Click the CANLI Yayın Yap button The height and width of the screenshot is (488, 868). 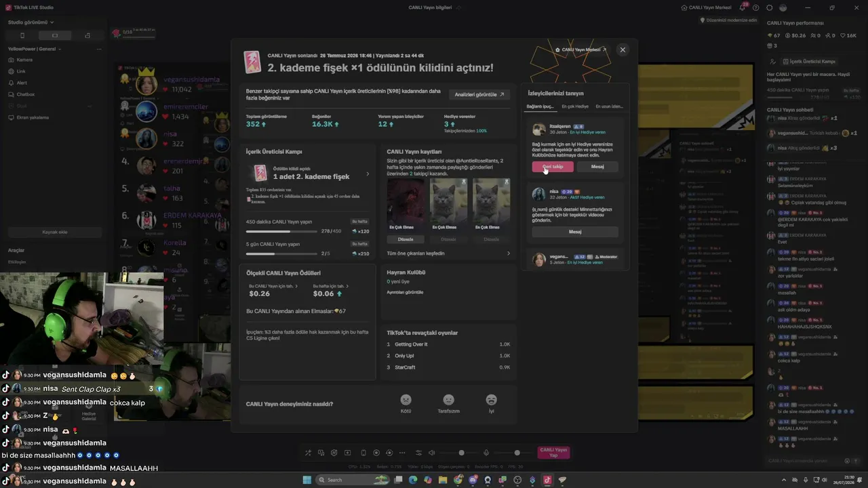(x=553, y=453)
